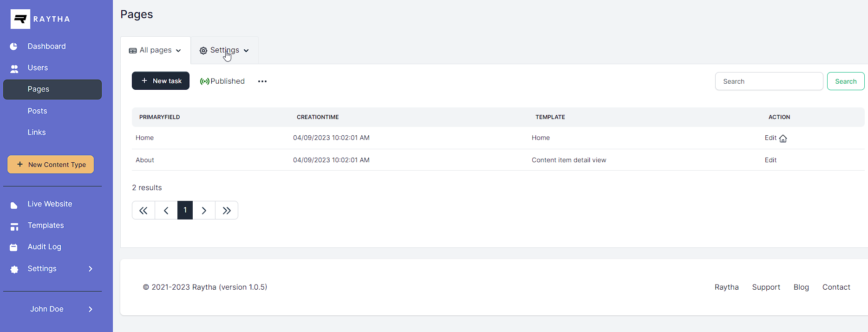Jump to the last page of results
Screen dimensions: 868x332
(227, 211)
